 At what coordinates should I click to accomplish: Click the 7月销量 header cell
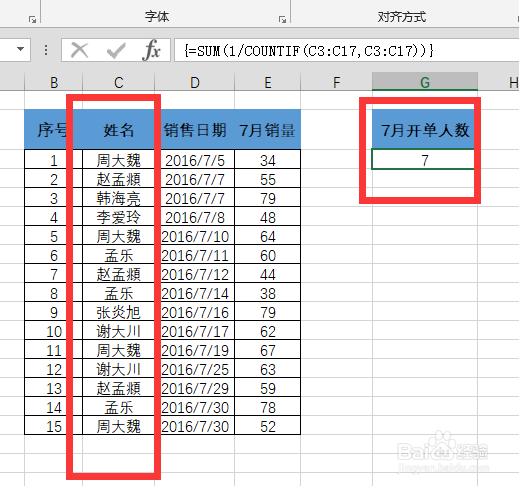[x=268, y=129]
